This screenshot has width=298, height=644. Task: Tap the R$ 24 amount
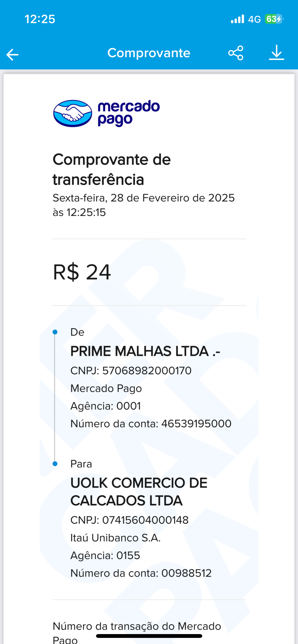[x=82, y=272]
